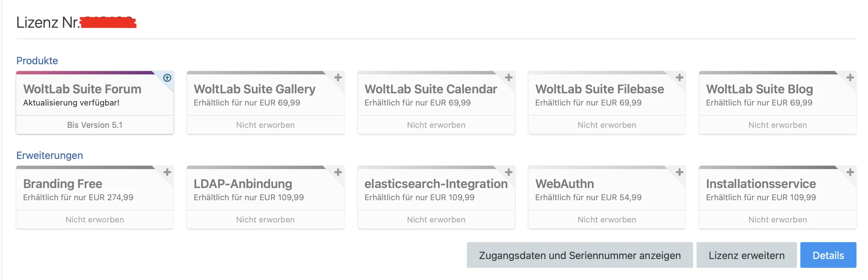868x280 pixels.
Task: Select the Branding Free extension title
Action: click(63, 184)
